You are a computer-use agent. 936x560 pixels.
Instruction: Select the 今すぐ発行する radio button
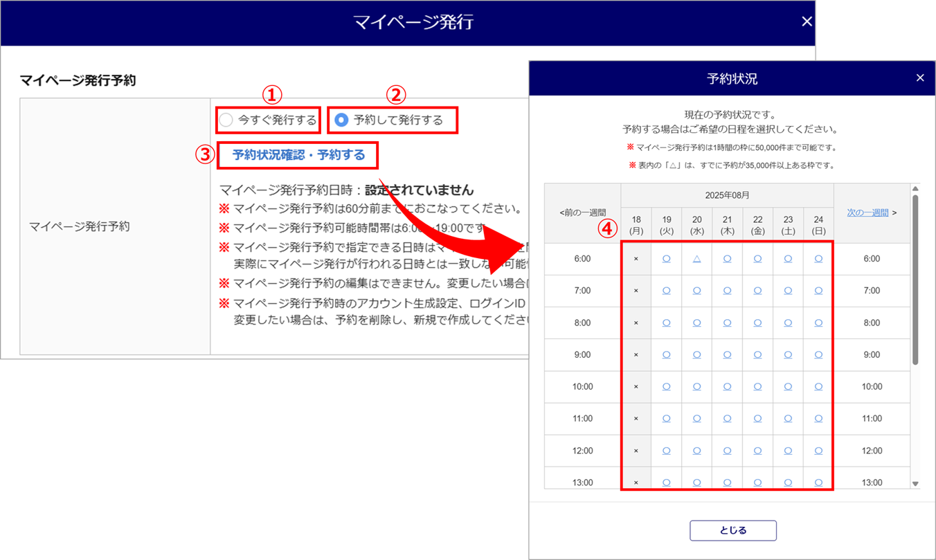click(226, 120)
